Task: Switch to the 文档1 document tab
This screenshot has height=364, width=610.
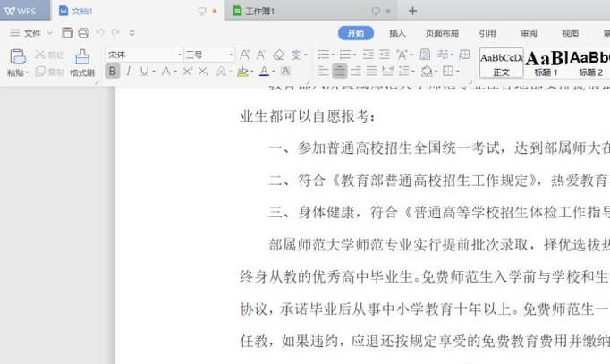Action: 138,11
